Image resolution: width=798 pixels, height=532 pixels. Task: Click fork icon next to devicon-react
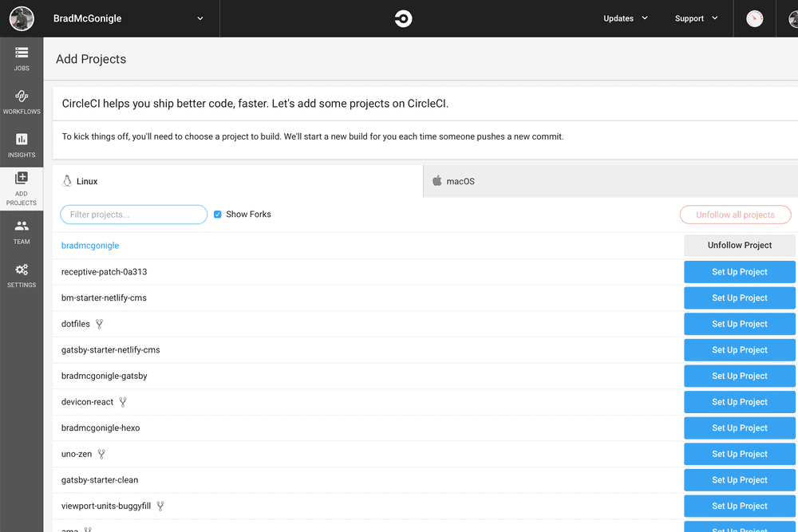pyautogui.click(x=123, y=402)
